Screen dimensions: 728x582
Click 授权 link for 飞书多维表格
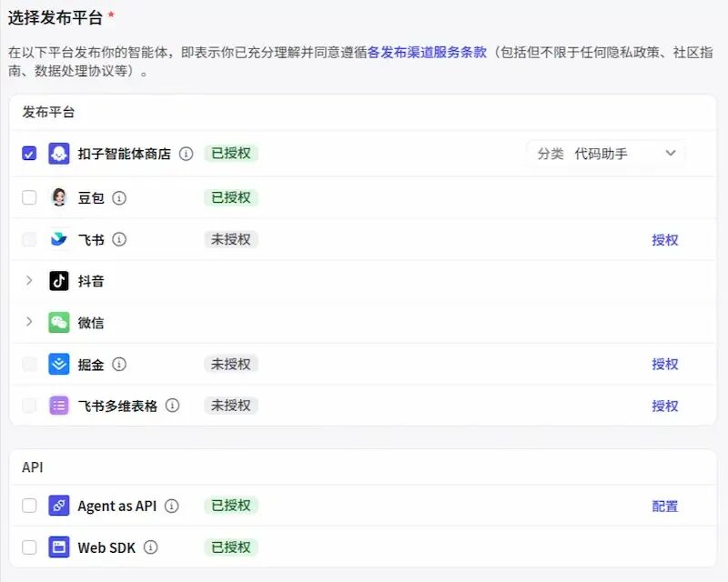665,406
